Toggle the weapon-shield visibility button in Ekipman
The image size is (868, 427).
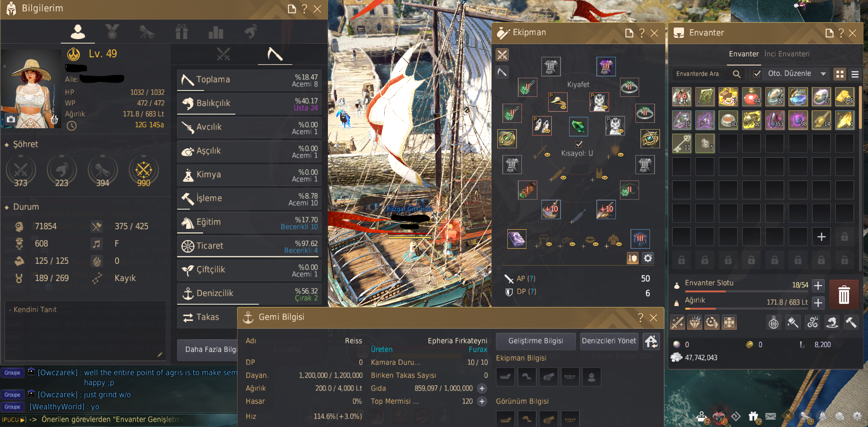pos(632,258)
